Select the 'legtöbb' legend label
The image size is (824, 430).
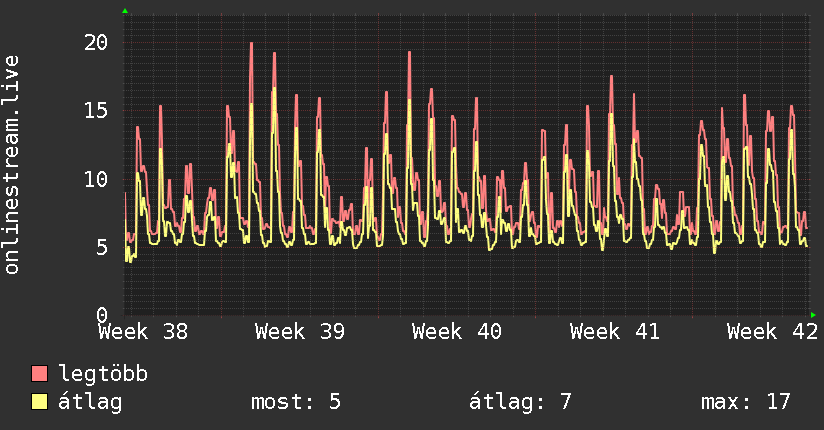point(103,374)
